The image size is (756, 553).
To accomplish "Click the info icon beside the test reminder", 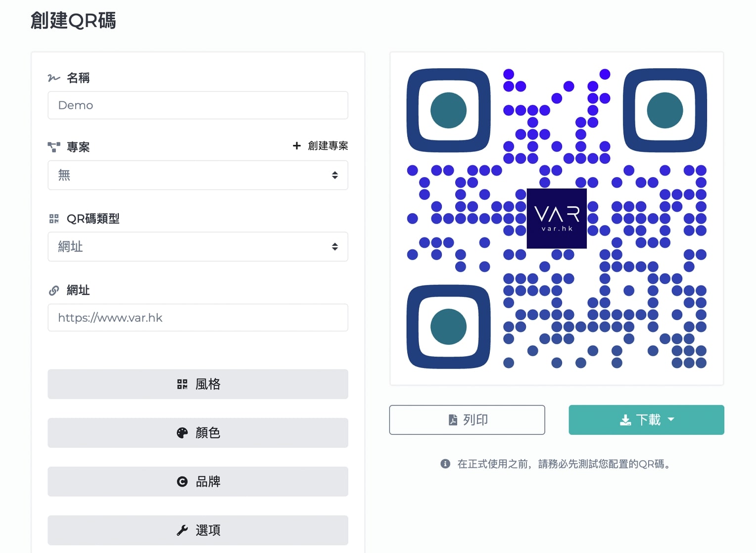I will point(445,464).
